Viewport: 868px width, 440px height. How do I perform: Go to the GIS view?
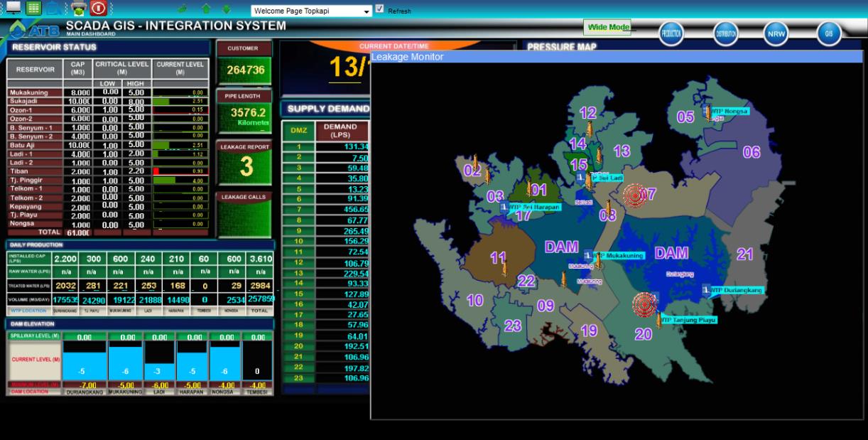tap(828, 33)
